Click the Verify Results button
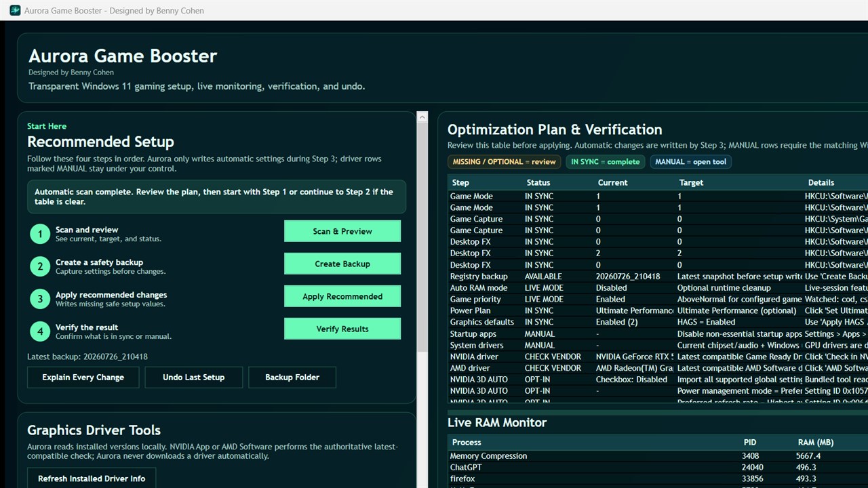Screen dimensions: 868x488 (342, 329)
